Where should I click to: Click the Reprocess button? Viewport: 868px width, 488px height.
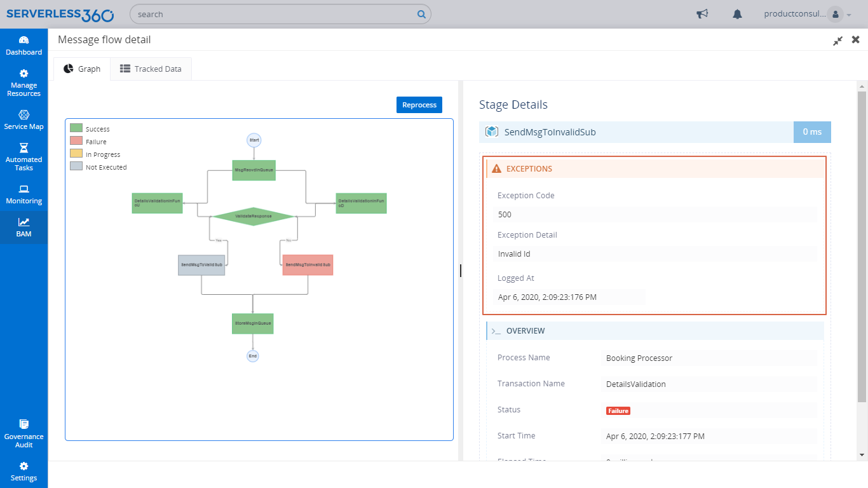(x=419, y=105)
